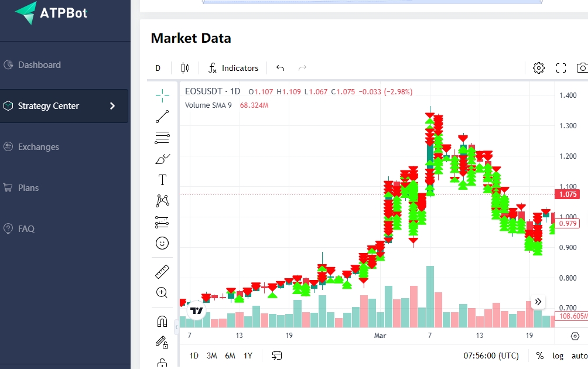The height and width of the screenshot is (369, 588).
Task: Select the brush drawing tool
Action: [x=162, y=159]
